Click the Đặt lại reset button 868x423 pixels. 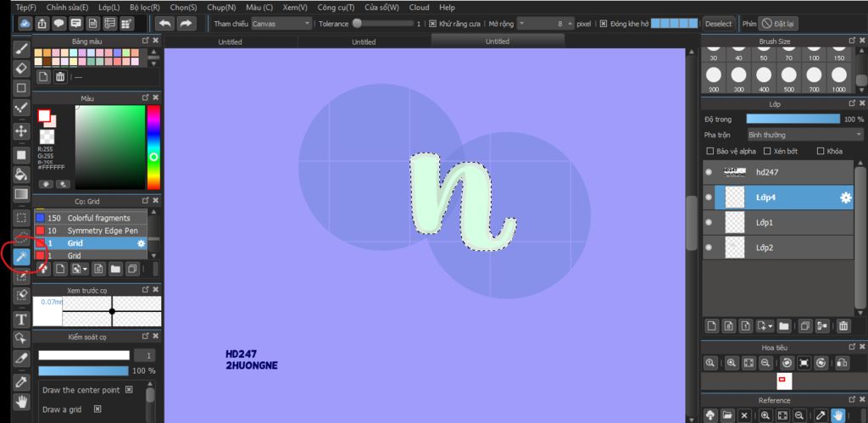click(x=778, y=24)
